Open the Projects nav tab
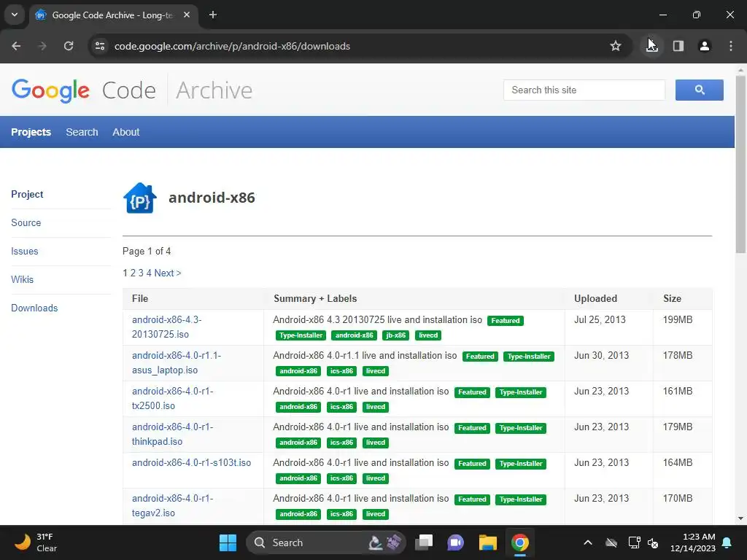The height and width of the screenshot is (560, 747). click(31, 132)
